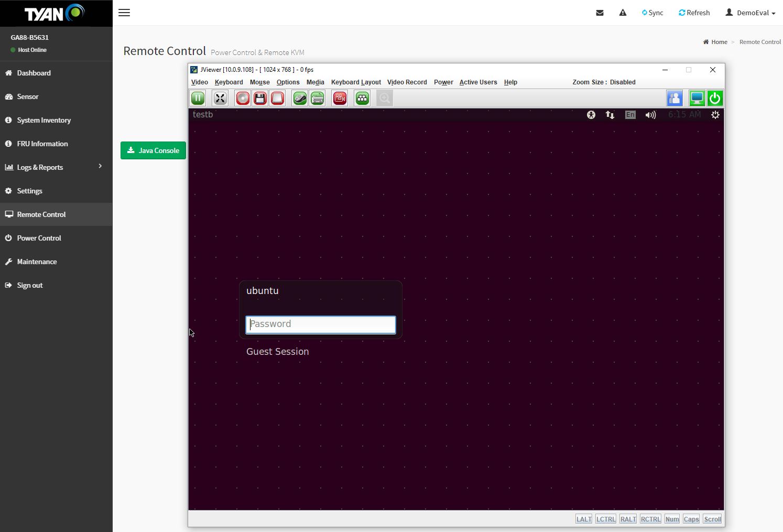Open the Keyboard Layout menu
Screen dimensions: 783x532
tap(356, 82)
